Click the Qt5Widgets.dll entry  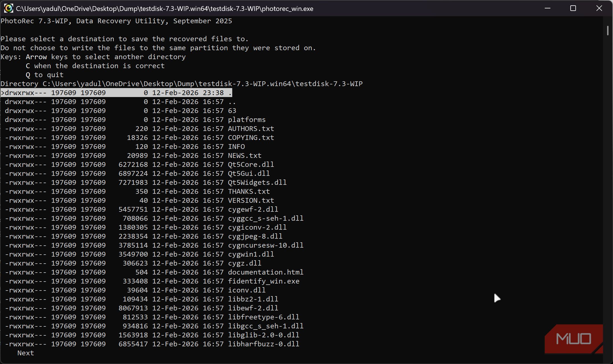pyautogui.click(x=146, y=183)
